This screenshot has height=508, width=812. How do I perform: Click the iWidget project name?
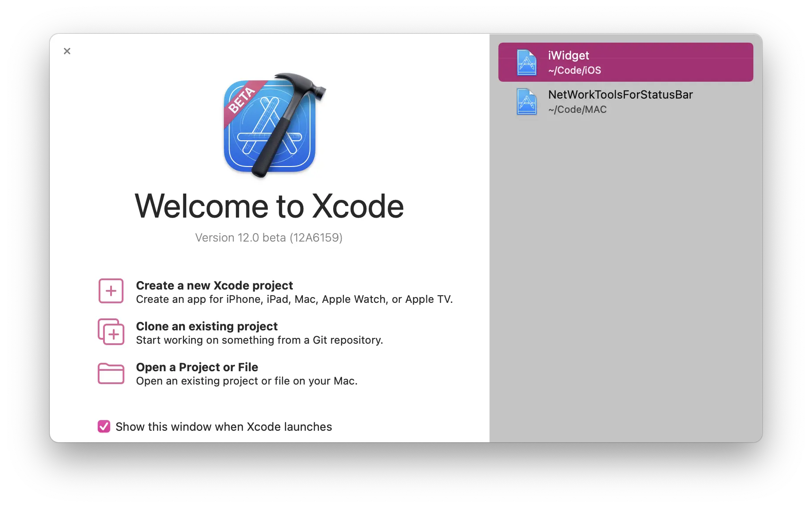pos(569,55)
